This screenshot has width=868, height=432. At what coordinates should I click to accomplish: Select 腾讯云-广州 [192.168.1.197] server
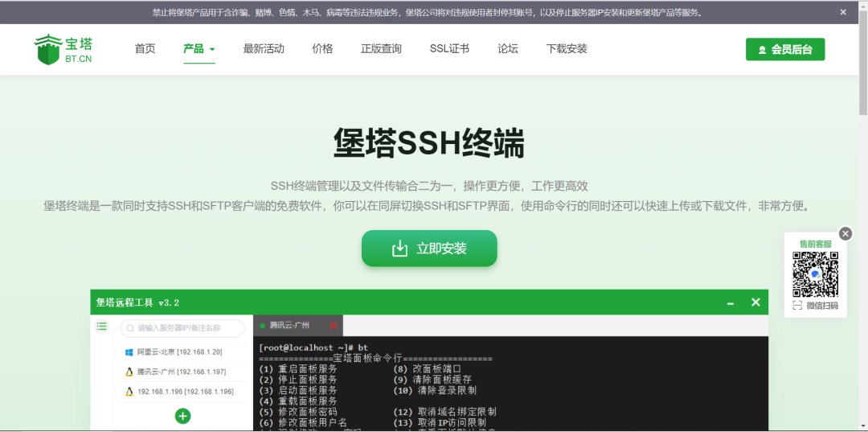tap(181, 372)
